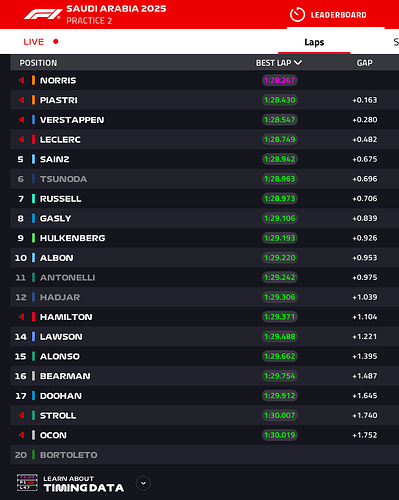Click the red arrow icon next to Ocon
This screenshot has height=500, width=399.
22,435
